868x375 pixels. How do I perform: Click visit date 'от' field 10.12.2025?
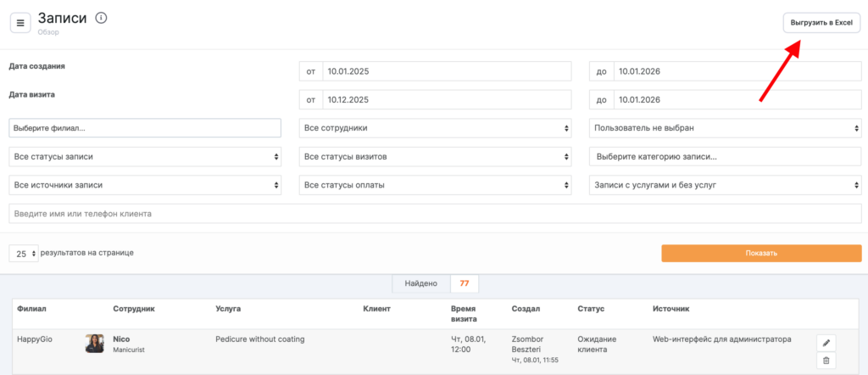click(447, 100)
